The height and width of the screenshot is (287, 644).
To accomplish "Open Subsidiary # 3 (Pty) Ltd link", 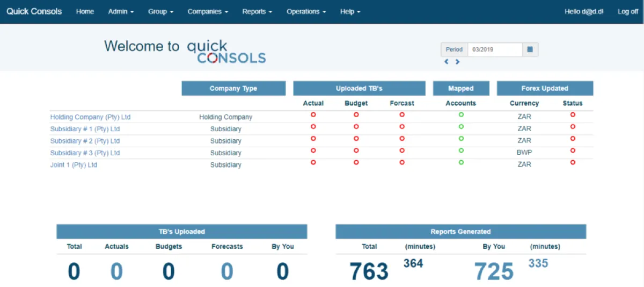I will 85,153.
